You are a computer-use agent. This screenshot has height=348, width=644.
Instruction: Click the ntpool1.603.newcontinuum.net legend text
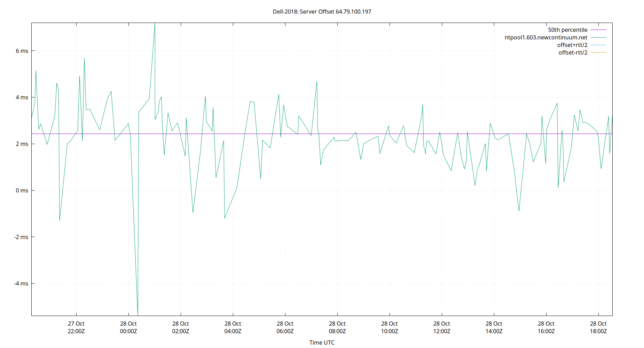pos(545,37)
